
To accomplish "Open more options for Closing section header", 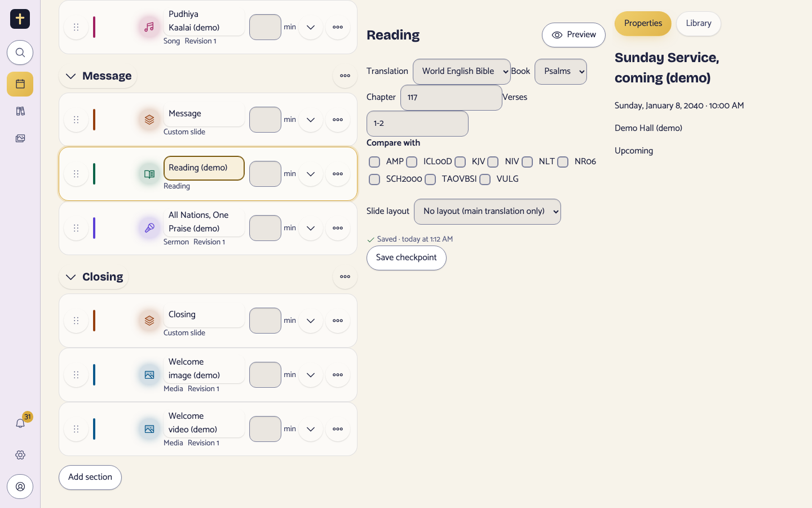I will click(345, 277).
